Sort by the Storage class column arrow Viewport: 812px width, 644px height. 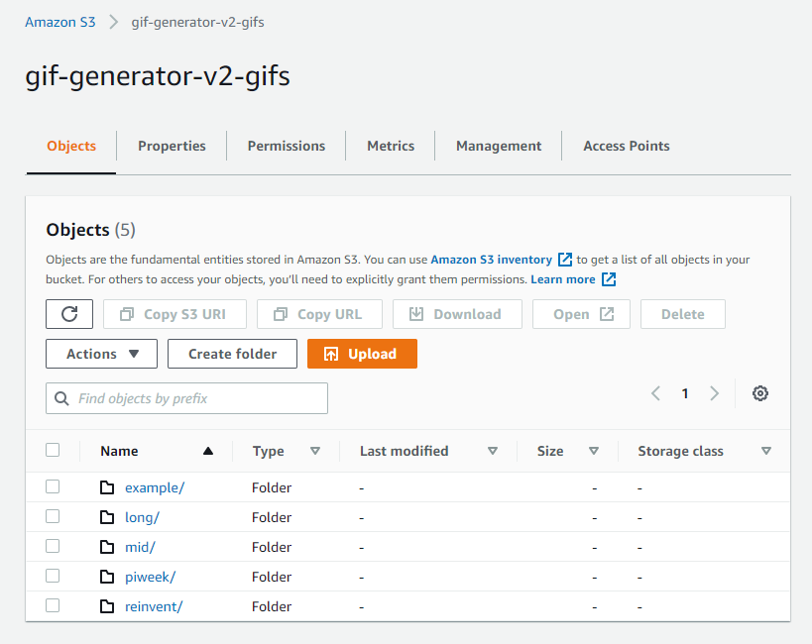click(x=766, y=451)
